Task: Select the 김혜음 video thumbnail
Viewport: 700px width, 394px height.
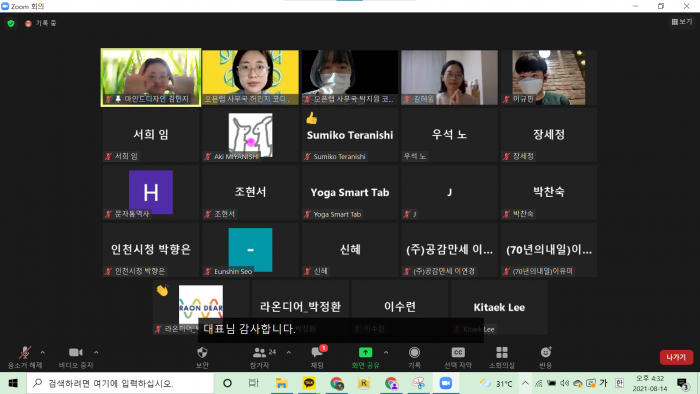Action: [x=449, y=78]
